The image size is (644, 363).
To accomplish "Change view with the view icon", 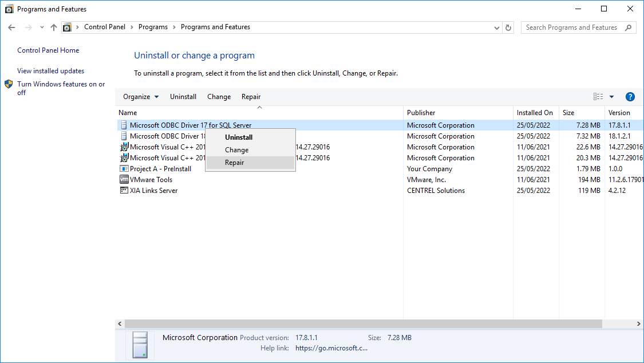I will [x=598, y=97].
